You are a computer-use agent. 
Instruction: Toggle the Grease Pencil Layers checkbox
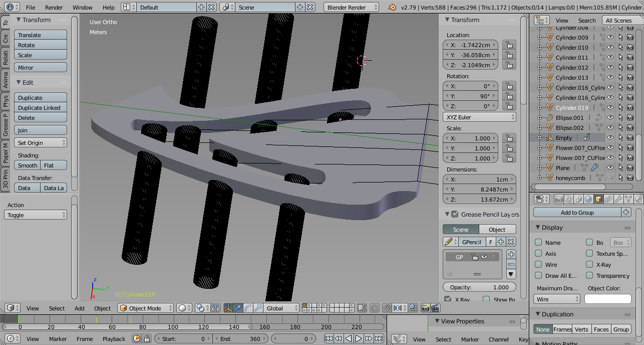click(x=455, y=214)
